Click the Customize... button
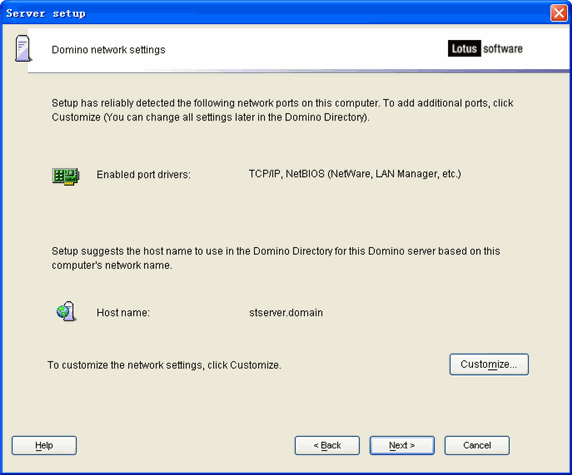This screenshot has height=475, width=572. 489,364
